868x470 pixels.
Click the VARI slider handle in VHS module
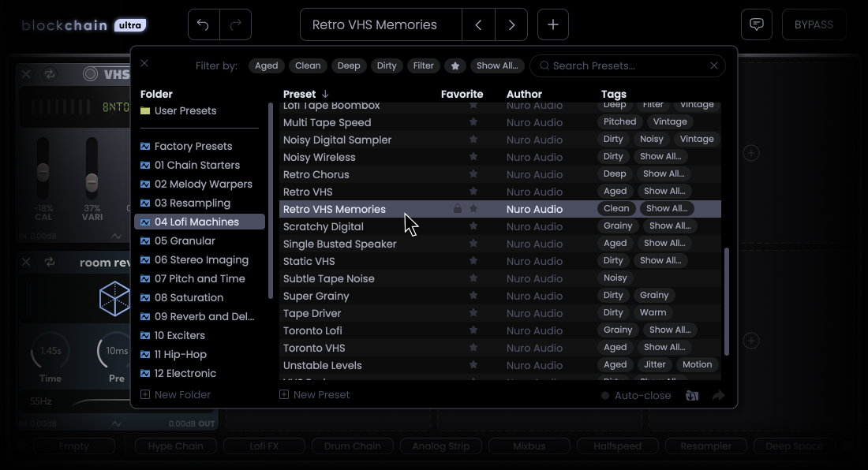coord(92,182)
